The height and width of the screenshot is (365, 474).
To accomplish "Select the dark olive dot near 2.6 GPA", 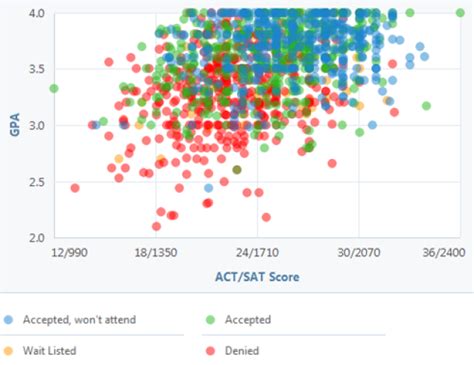I will [x=237, y=170].
